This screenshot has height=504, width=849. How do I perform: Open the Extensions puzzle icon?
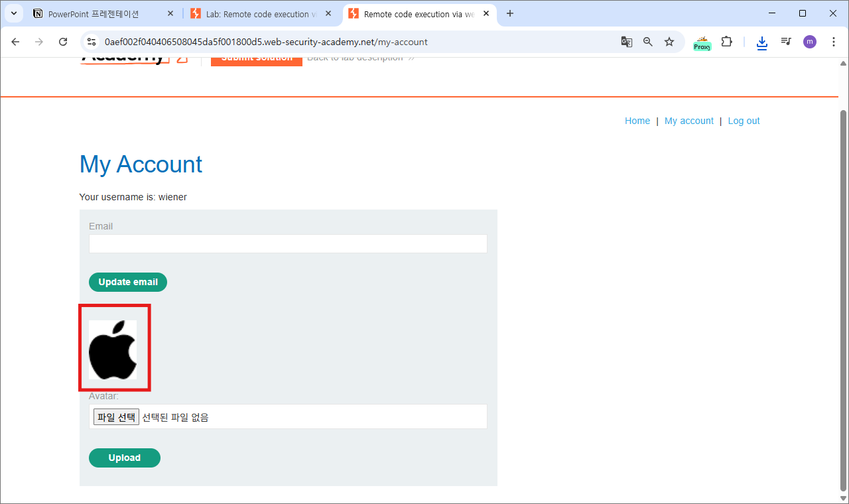(x=727, y=42)
